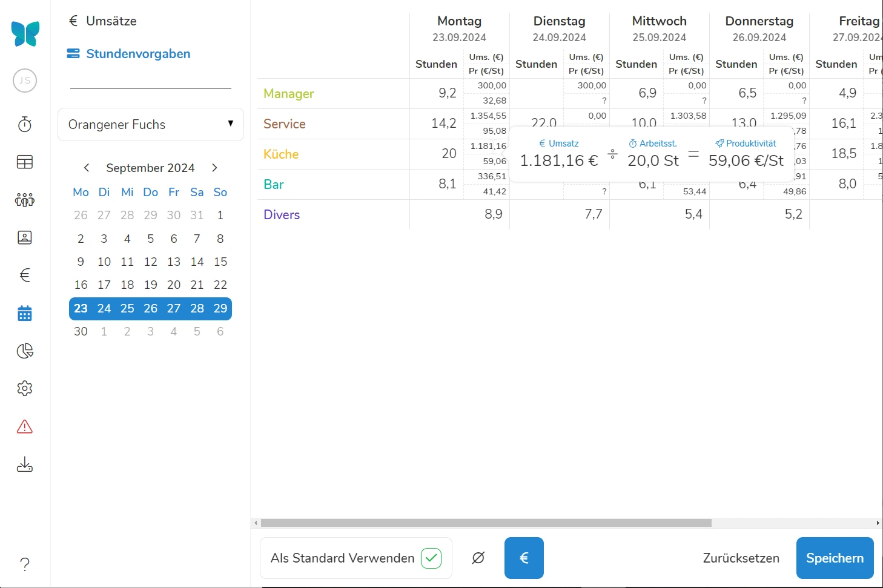Click the Speichern button

(x=834, y=558)
